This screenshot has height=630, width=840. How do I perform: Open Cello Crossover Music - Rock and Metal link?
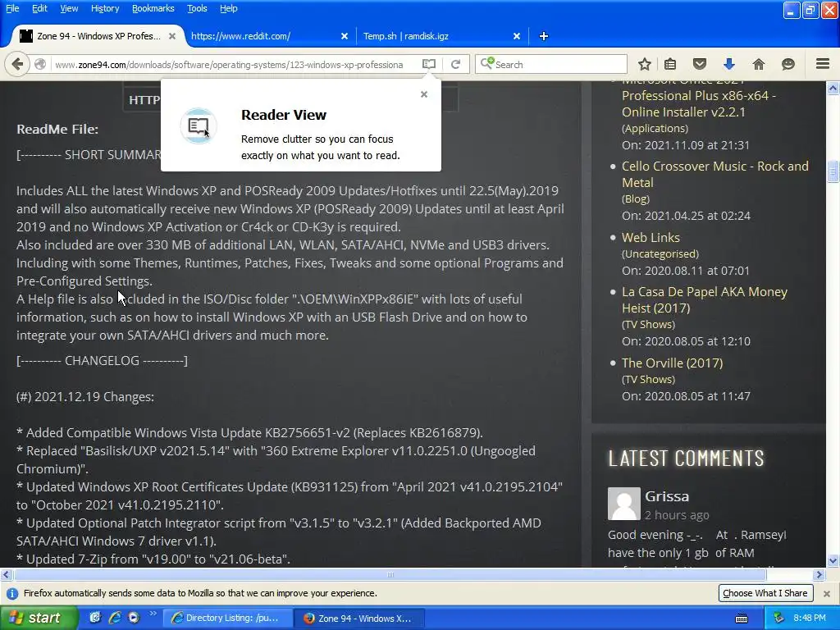[715, 174]
